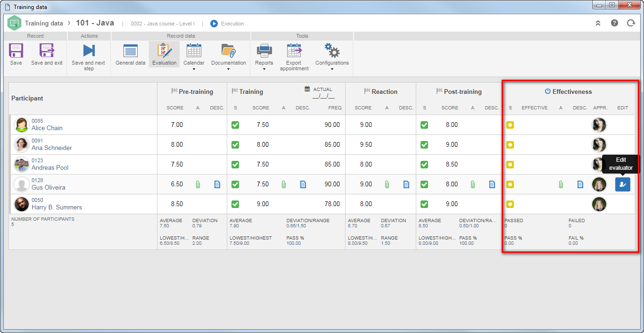Open Gus Oliveira training attachment clip

pyautogui.click(x=284, y=184)
